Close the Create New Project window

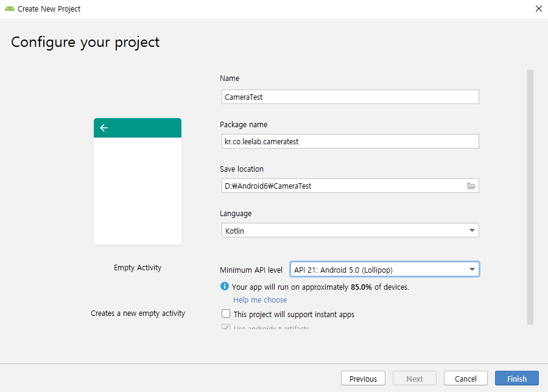(538, 9)
